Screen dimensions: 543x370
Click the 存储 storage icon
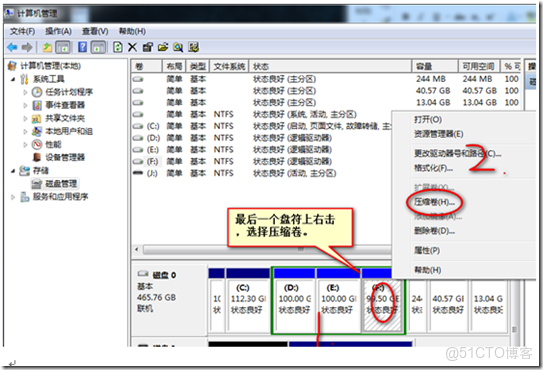coord(24,170)
